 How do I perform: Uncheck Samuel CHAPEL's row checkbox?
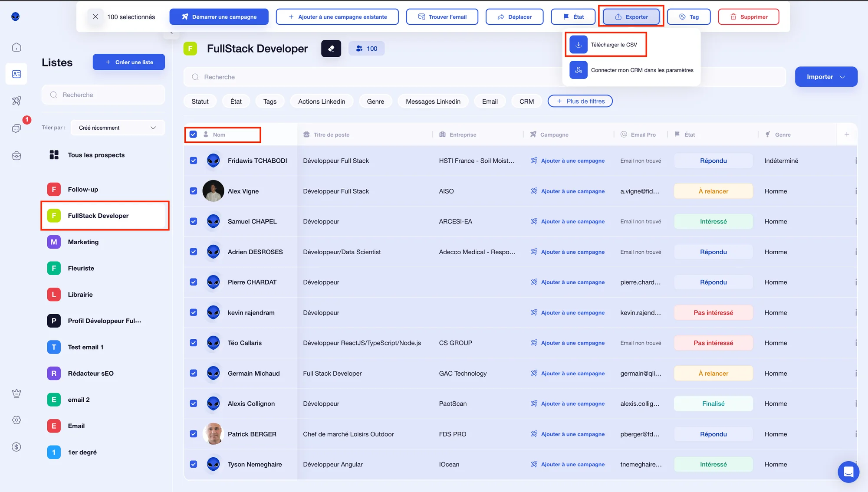pos(194,221)
